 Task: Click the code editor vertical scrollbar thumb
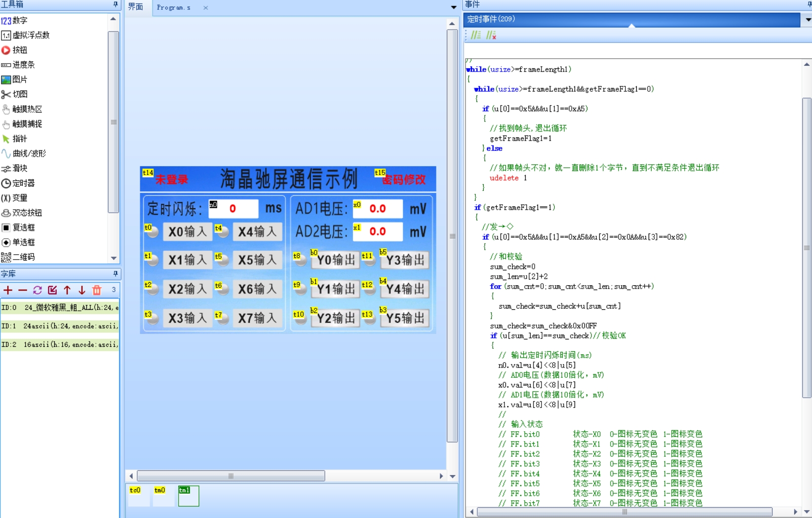[807, 248]
